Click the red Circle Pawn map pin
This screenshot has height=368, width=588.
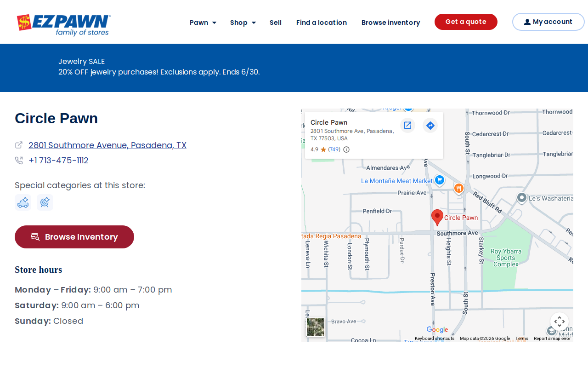coord(437,218)
